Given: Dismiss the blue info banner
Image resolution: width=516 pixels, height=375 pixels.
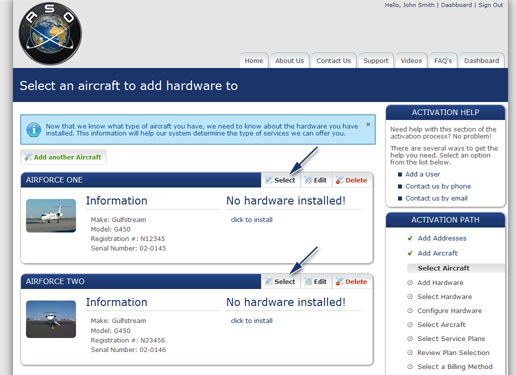Looking at the screenshot, I should 368,124.
